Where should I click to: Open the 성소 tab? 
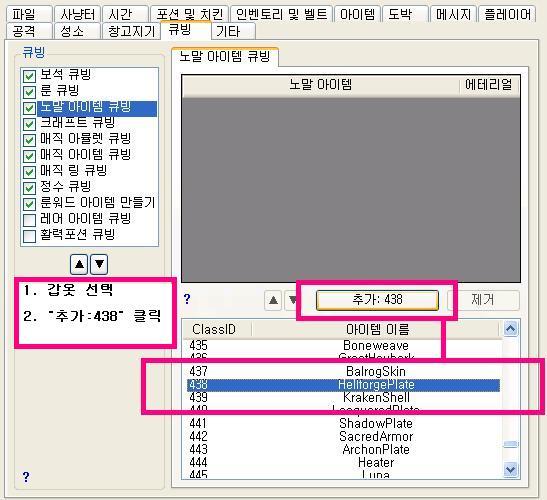(x=77, y=31)
